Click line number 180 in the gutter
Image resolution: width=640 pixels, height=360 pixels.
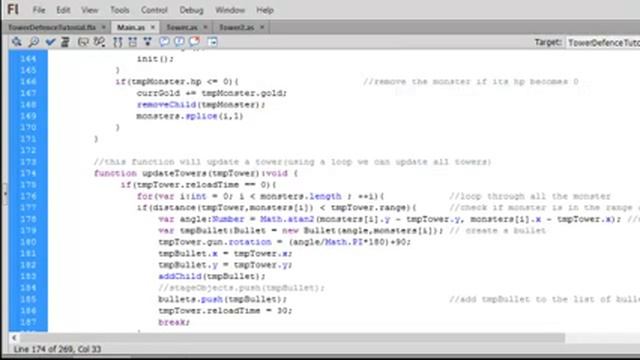(x=28, y=242)
